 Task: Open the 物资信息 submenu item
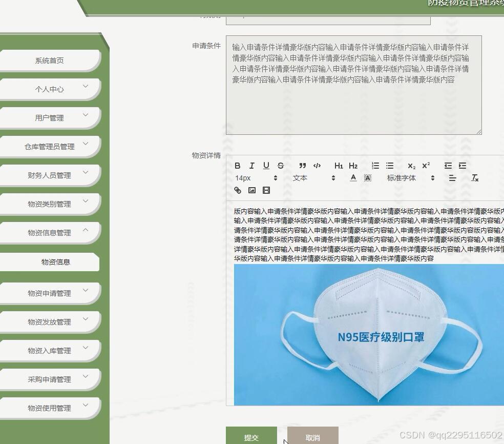point(49,262)
